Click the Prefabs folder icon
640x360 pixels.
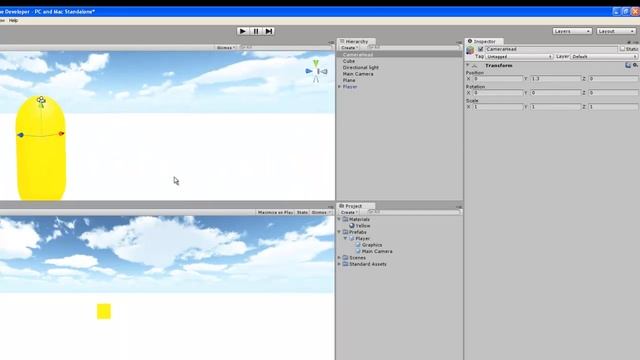[x=345, y=232]
